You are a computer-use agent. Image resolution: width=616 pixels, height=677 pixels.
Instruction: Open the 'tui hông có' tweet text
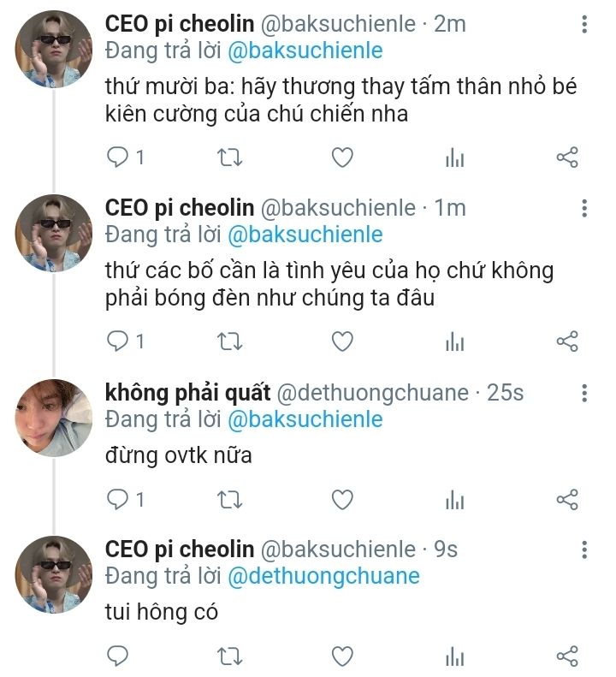tap(162, 612)
